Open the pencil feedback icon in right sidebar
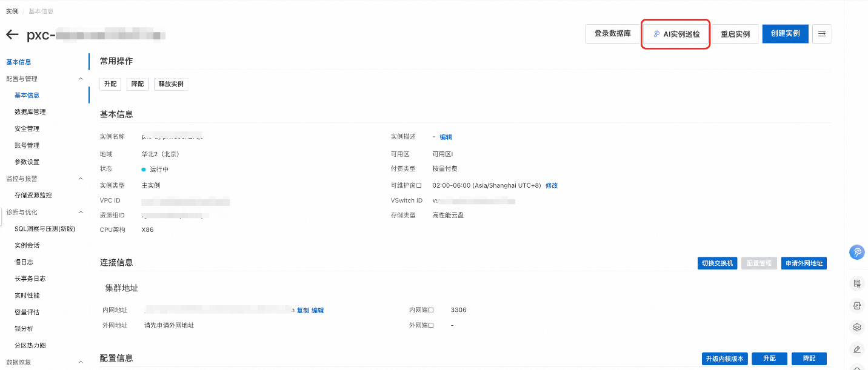The height and width of the screenshot is (370, 868). (857, 349)
